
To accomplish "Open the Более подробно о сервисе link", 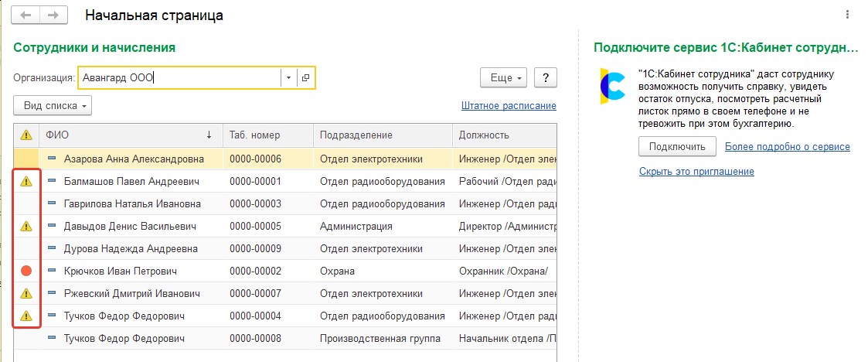I will (x=787, y=147).
